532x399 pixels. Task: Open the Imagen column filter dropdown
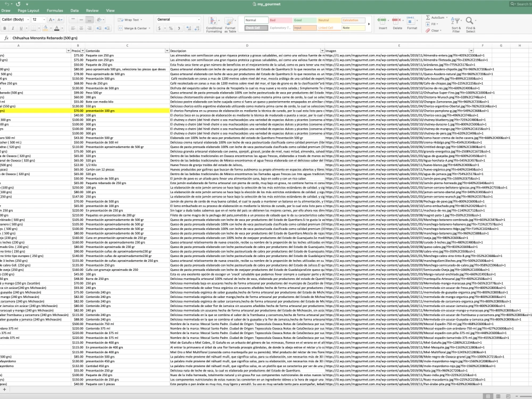click(x=471, y=51)
